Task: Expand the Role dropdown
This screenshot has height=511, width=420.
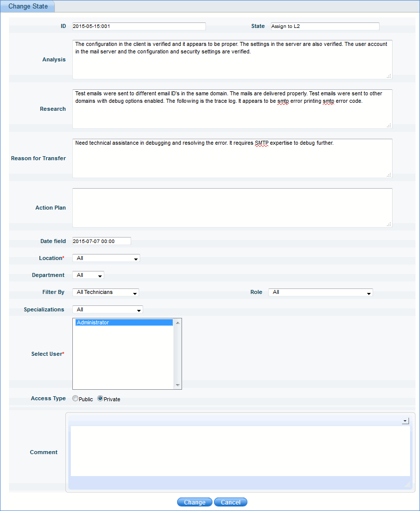Action: [x=320, y=292]
